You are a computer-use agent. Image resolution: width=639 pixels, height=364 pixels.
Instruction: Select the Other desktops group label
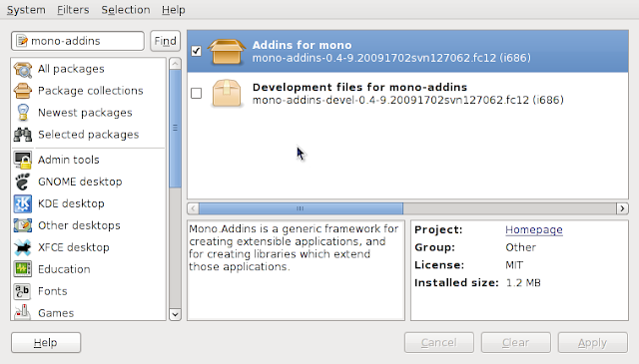click(79, 225)
